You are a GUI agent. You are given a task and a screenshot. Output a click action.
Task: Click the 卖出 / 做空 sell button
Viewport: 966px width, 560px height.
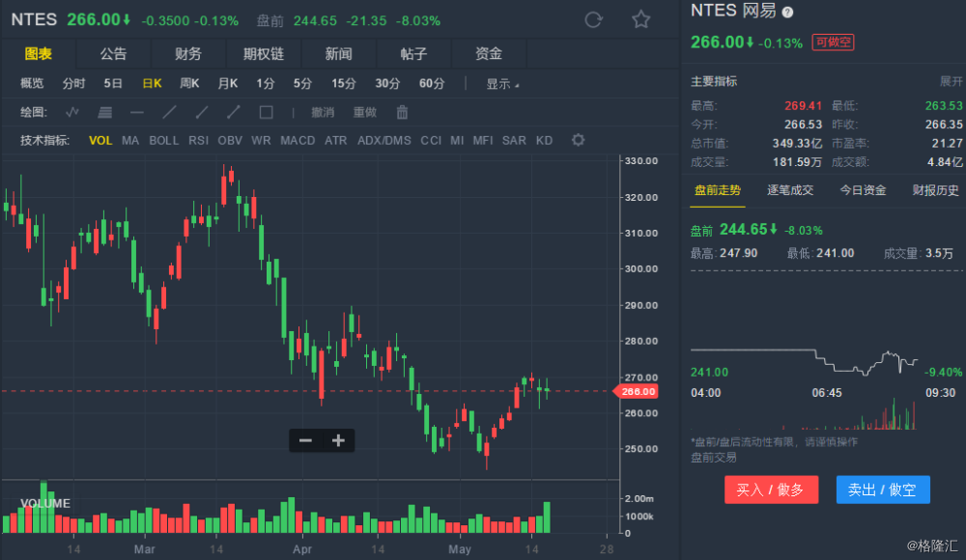click(x=883, y=490)
